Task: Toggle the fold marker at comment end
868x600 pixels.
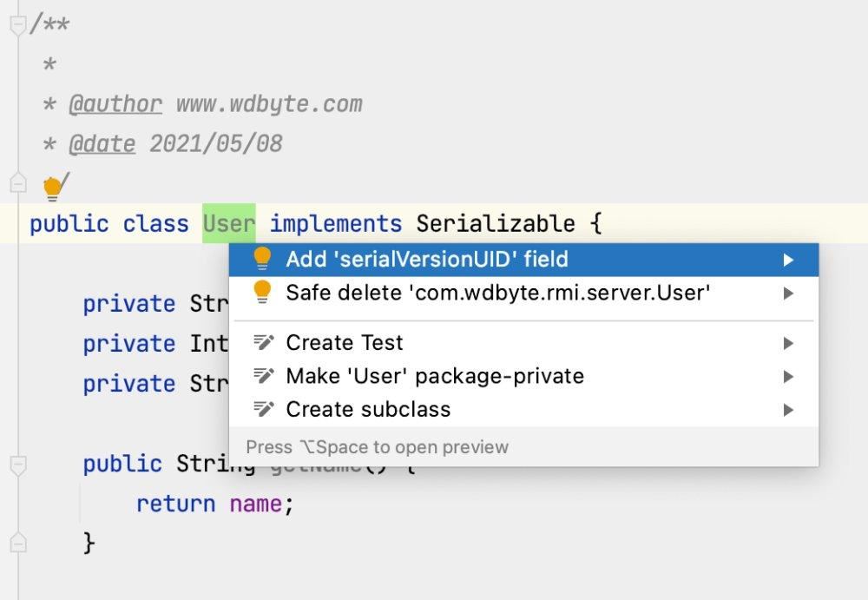Action: coord(18,183)
